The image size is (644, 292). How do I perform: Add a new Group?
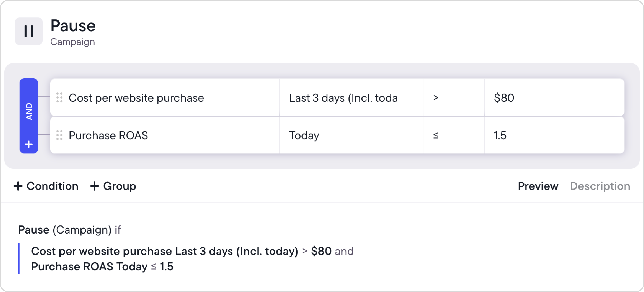(x=113, y=186)
